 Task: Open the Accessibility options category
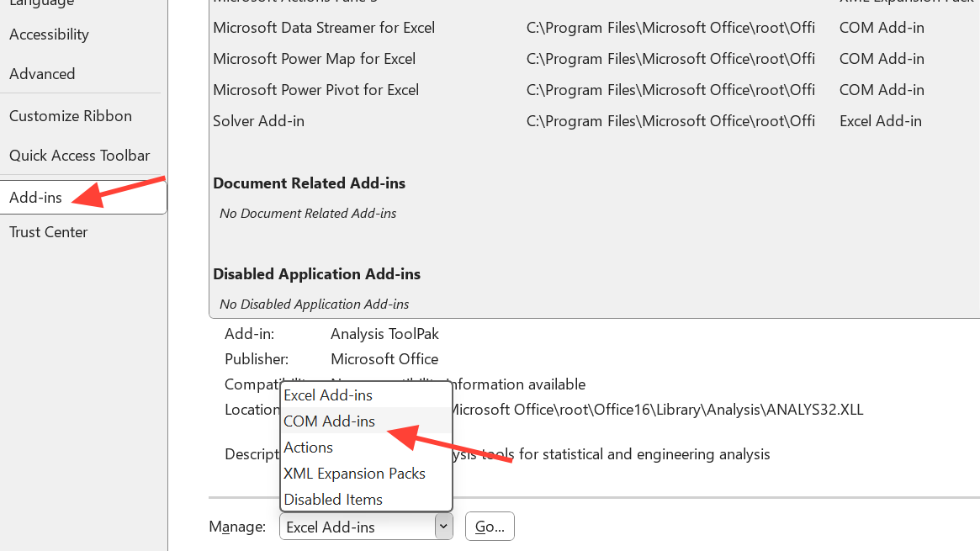pyautogui.click(x=49, y=34)
